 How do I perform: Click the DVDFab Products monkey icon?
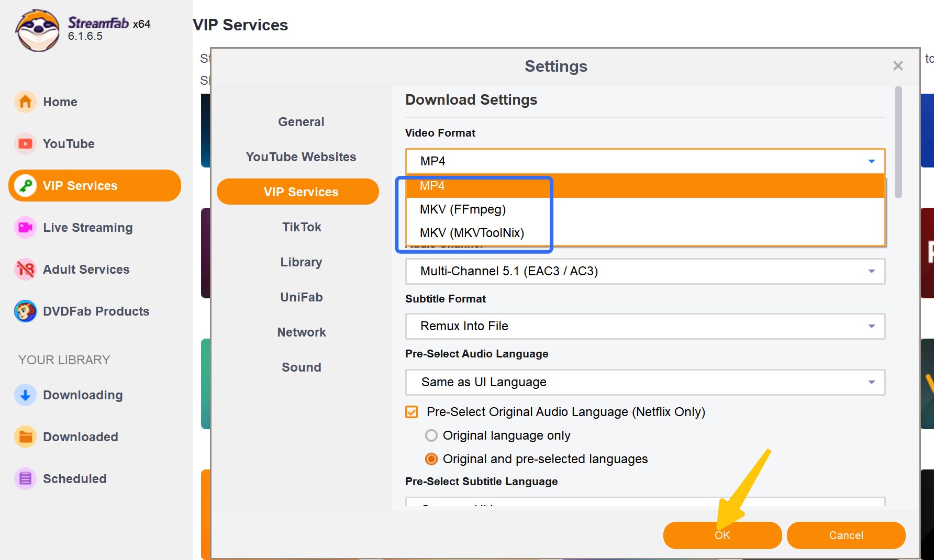[25, 311]
